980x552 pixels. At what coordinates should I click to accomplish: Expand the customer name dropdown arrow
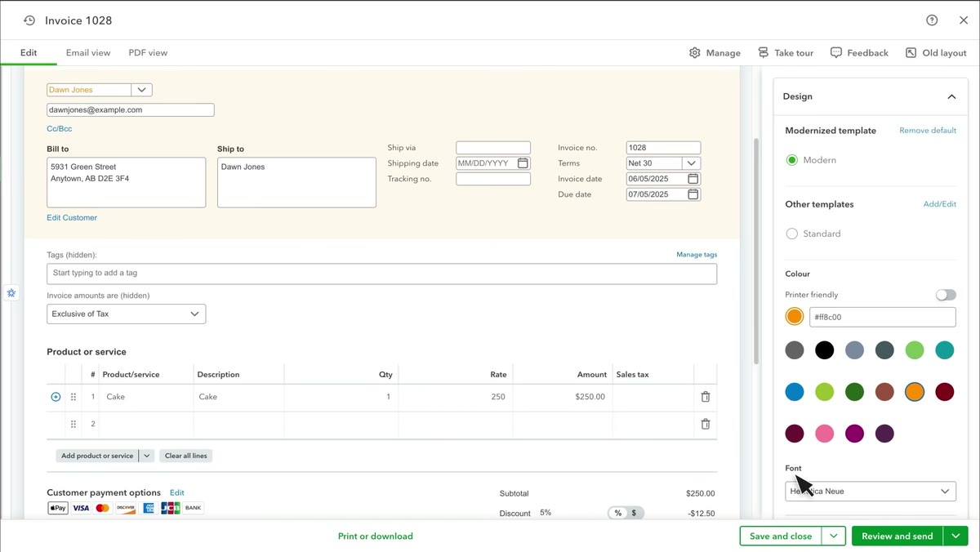(x=142, y=90)
